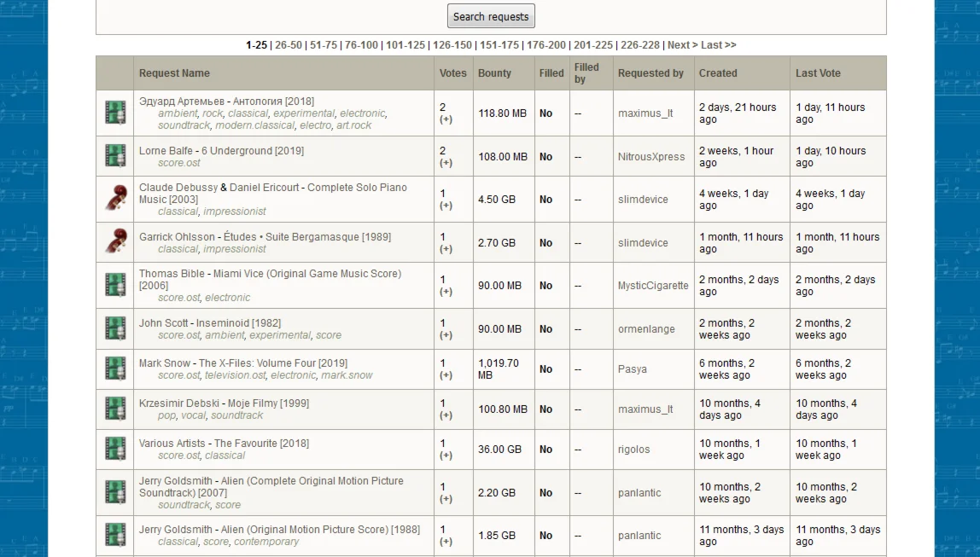Go to results page 26-50
Screen dimensions: 980x557
[x=289, y=45]
